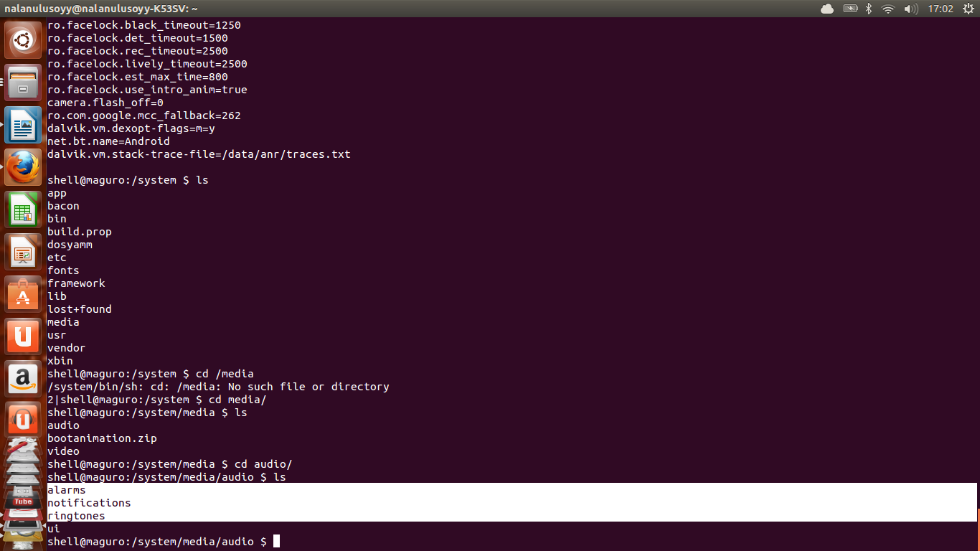Click the 'net.bt.name=Android' line

pyautogui.click(x=108, y=141)
